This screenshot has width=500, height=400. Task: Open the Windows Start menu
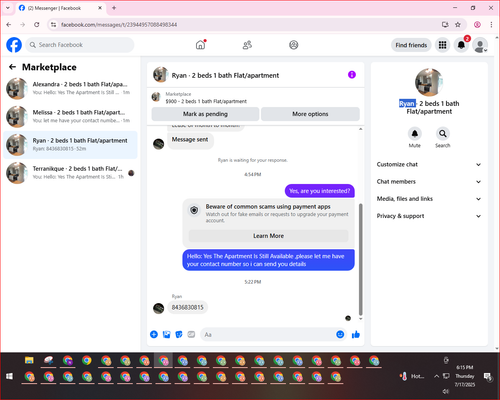tap(9, 377)
